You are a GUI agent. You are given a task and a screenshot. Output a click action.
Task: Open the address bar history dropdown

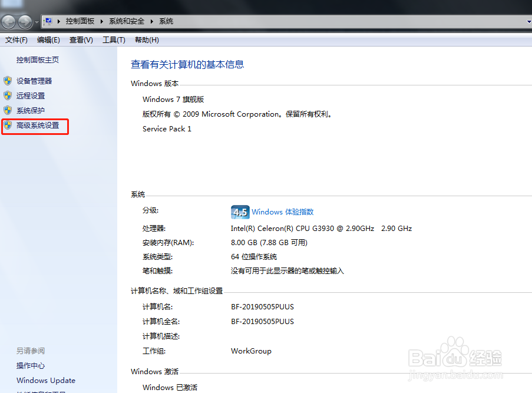tap(528, 22)
